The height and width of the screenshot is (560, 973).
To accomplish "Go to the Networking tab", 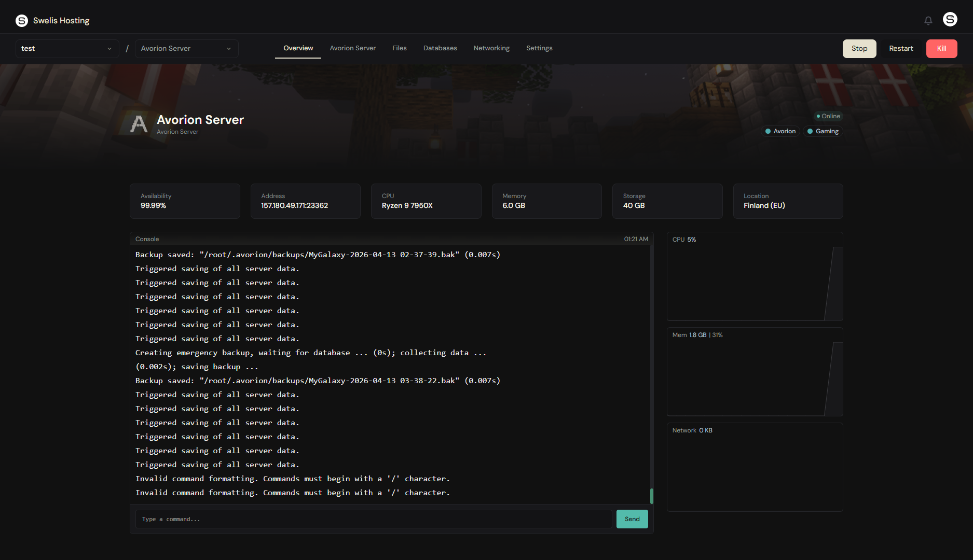I will 491,48.
